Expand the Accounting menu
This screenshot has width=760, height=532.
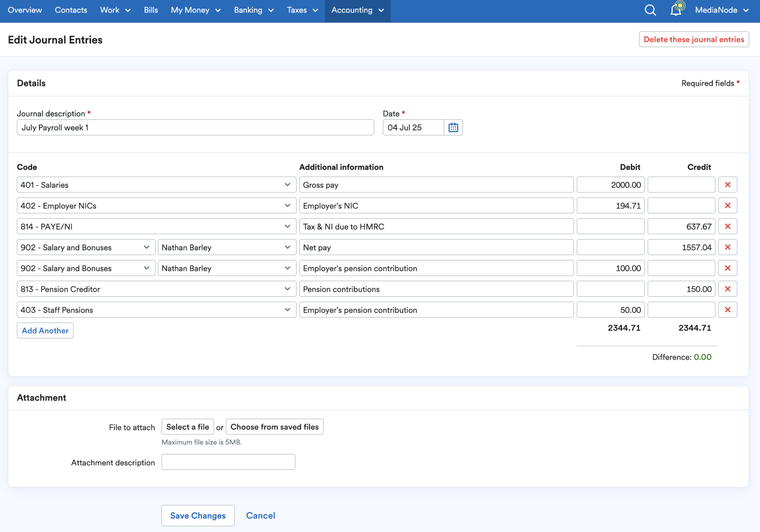357,10
